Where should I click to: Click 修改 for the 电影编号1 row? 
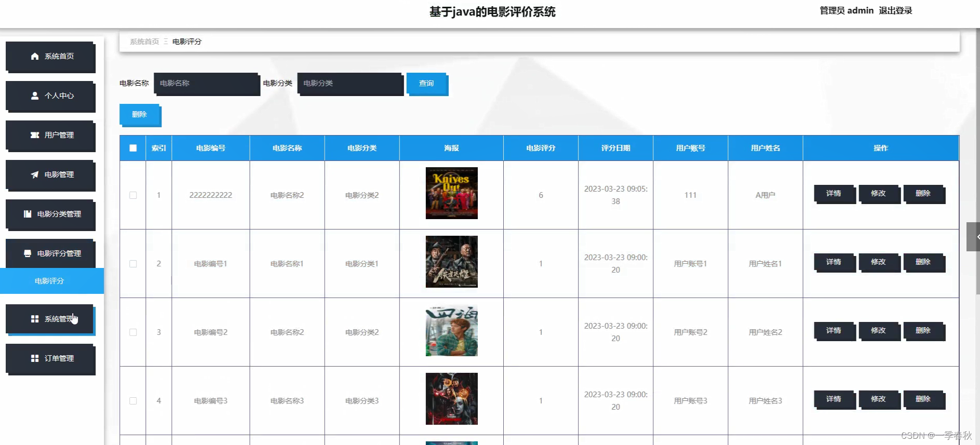point(879,262)
